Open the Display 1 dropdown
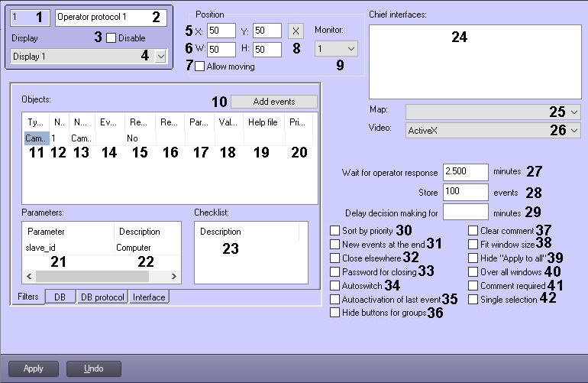The height and width of the screenshot is (383, 588). (160, 56)
